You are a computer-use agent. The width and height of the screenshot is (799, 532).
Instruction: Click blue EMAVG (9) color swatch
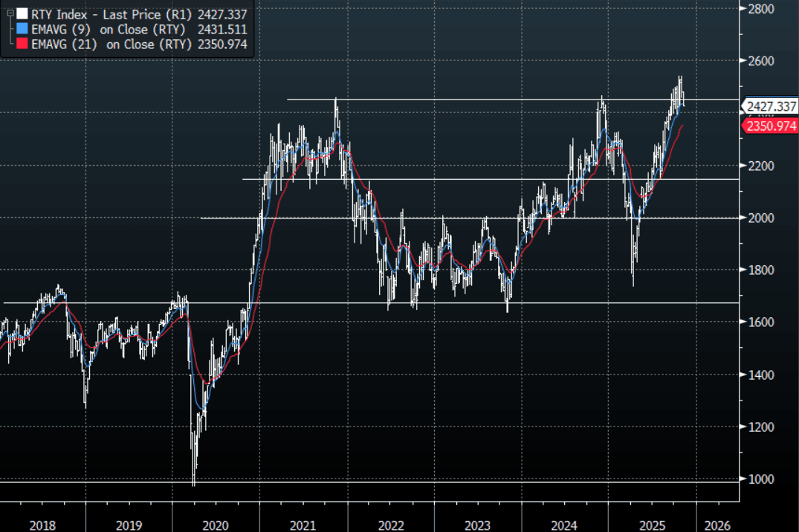(22, 29)
